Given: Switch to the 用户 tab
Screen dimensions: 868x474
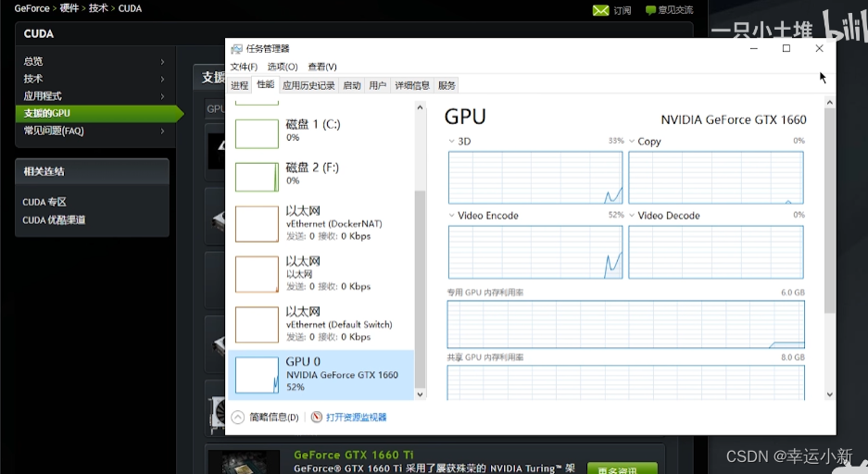Looking at the screenshot, I should pos(378,85).
